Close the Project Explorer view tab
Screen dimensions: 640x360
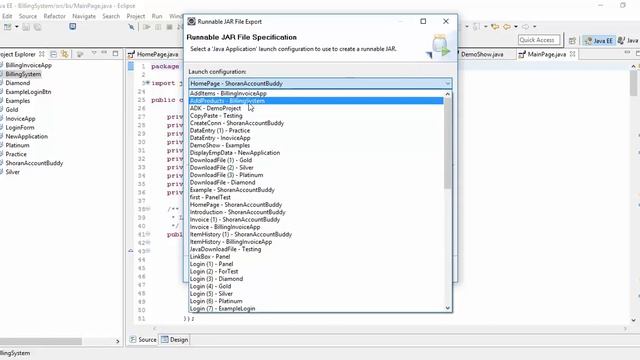point(42,54)
